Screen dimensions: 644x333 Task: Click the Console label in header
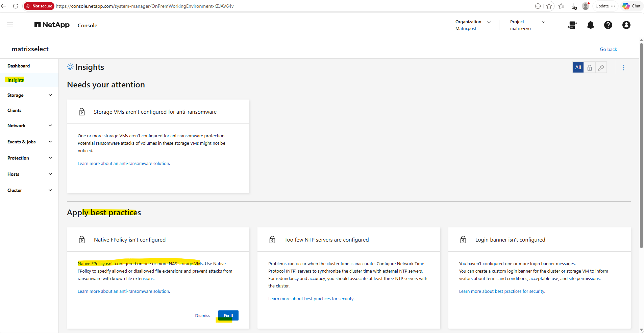88,25
